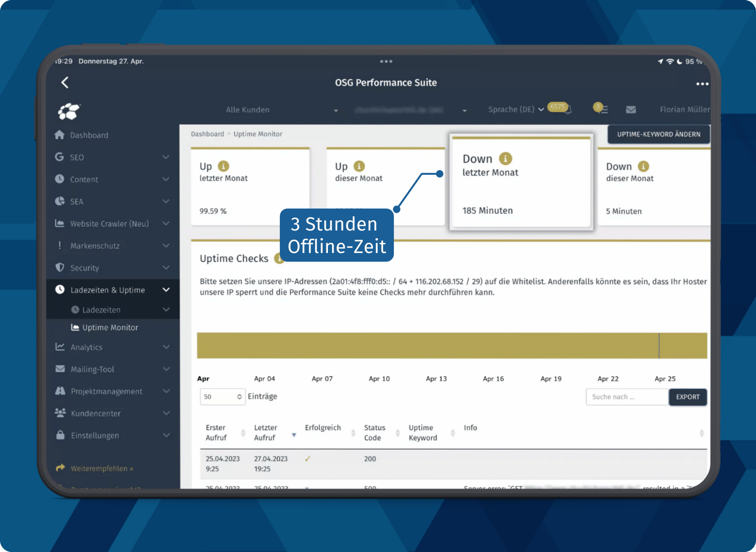The height and width of the screenshot is (552, 756).
Task: Expand the SEA menu chevron
Action: pyautogui.click(x=166, y=201)
